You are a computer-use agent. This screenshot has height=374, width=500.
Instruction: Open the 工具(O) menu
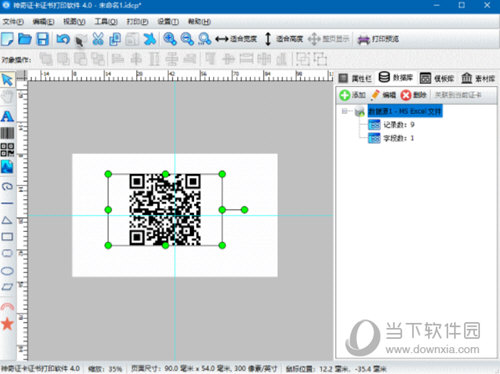(106, 22)
